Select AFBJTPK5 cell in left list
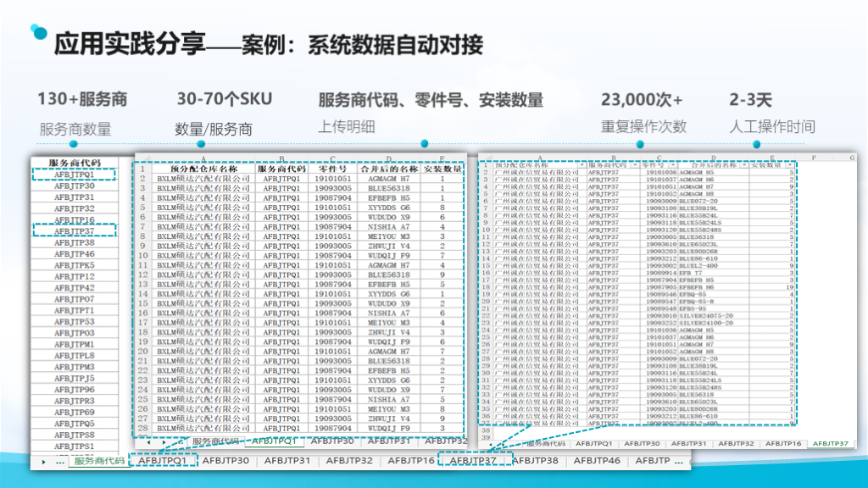 [75, 265]
